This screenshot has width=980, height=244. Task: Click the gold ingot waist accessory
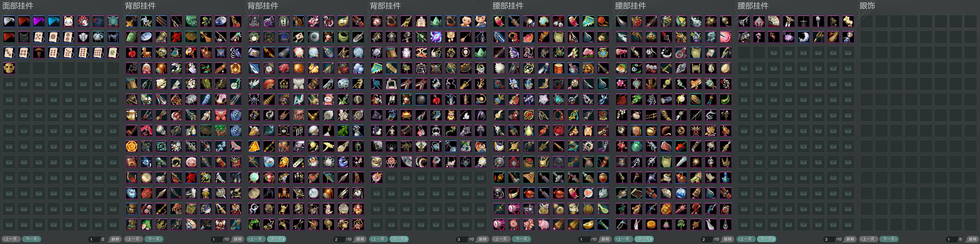pyautogui.click(x=588, y=224)
